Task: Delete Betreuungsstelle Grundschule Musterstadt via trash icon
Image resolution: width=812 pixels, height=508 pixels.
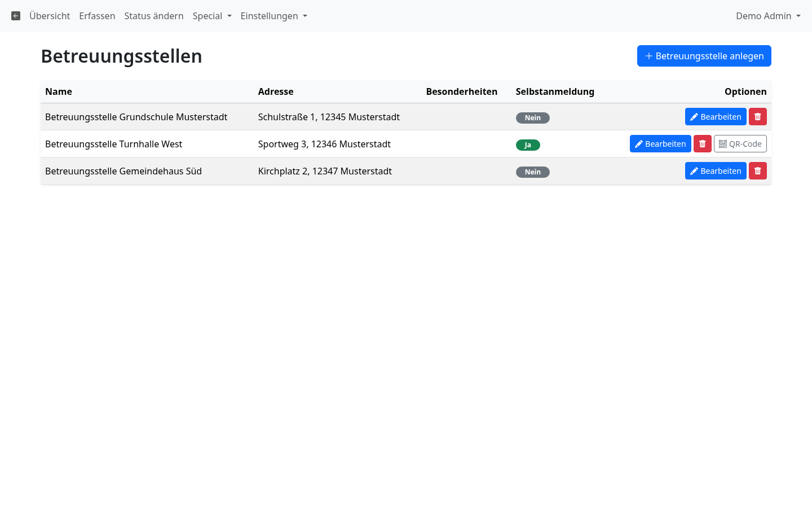Action: pyautogui.click(x=758, y=117)
